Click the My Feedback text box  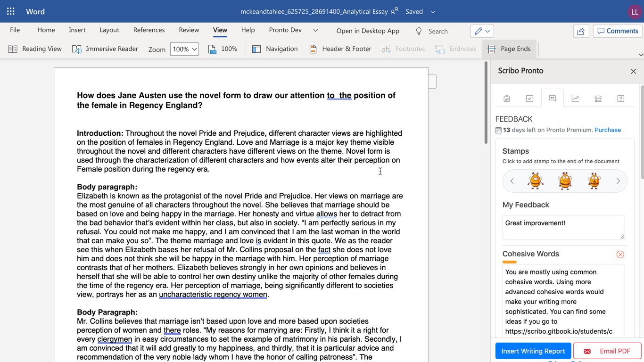[563, 227]
